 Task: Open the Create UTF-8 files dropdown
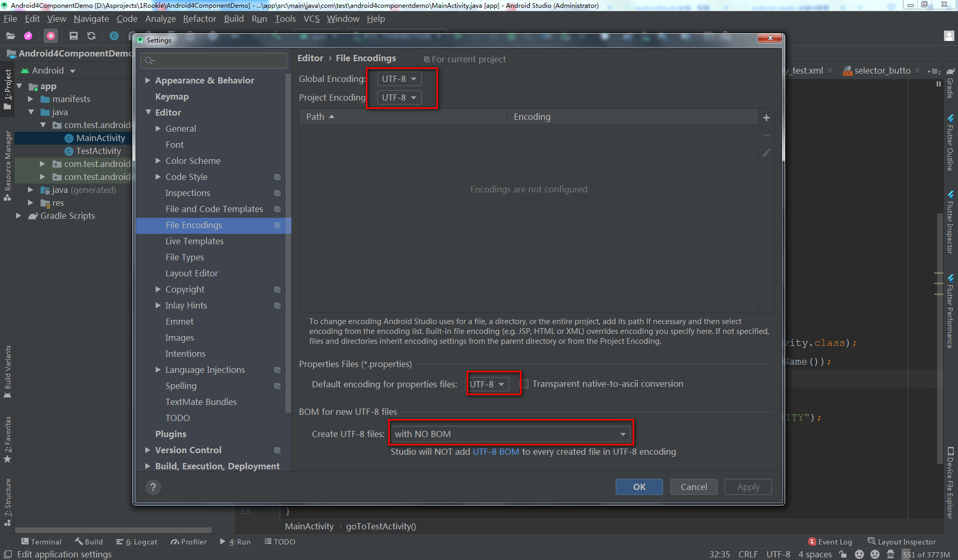[x=511, y=434]
